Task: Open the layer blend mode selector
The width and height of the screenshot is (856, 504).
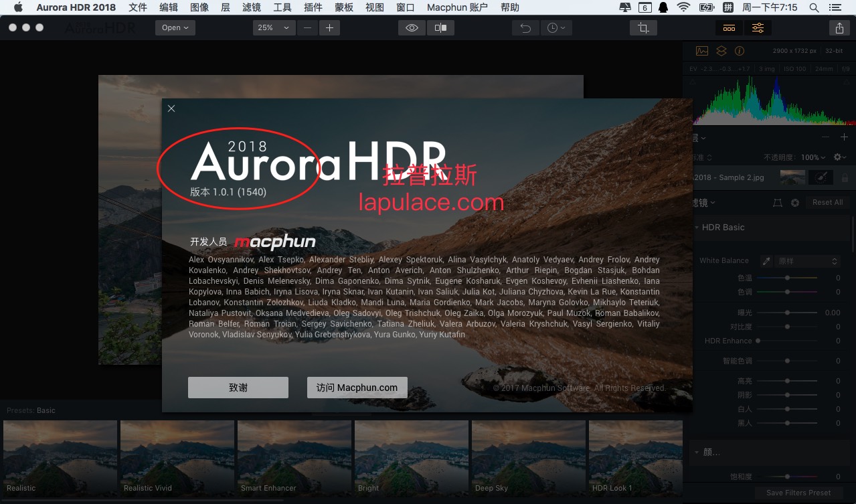Action: click(x=701, y=157)
